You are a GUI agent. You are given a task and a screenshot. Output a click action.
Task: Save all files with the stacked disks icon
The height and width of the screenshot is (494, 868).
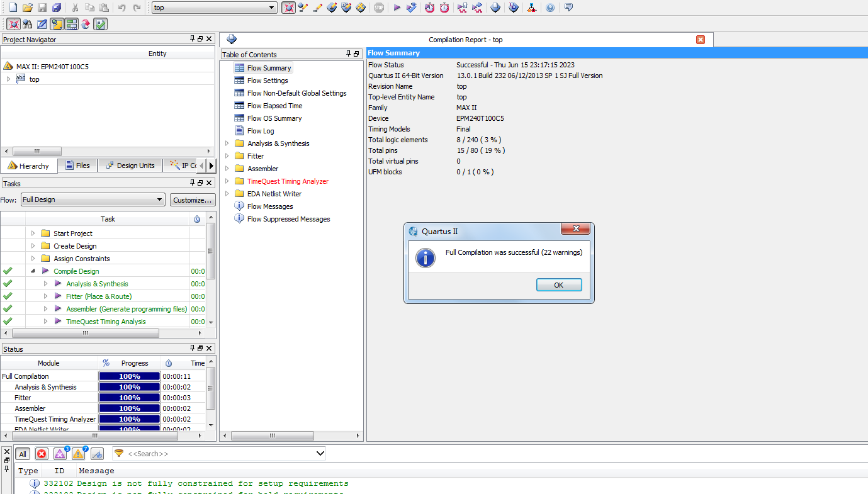tap(57, 8)
